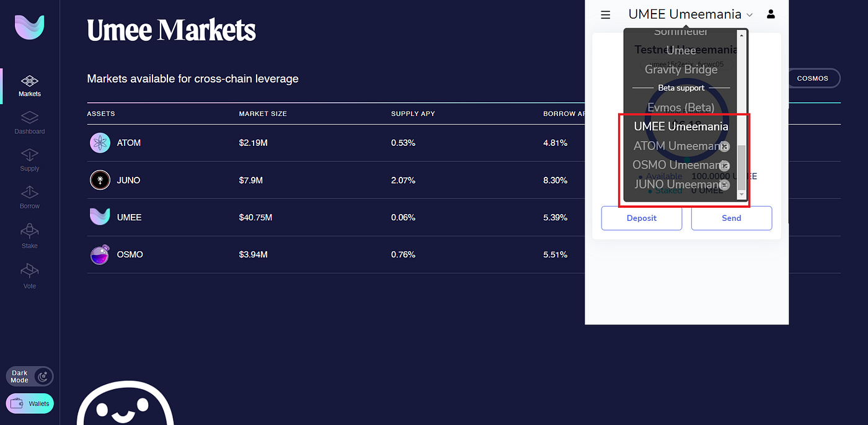Toggle the Dark Mode switch

30,376
